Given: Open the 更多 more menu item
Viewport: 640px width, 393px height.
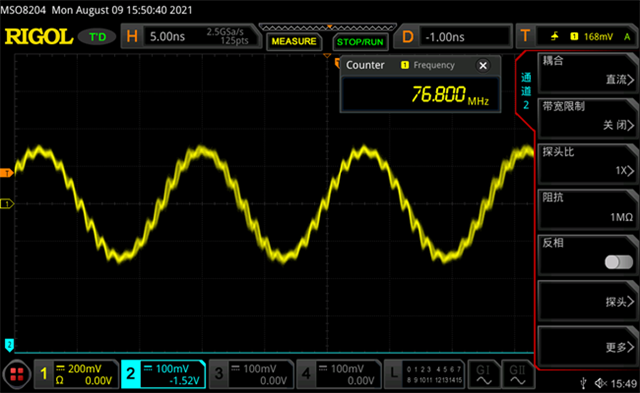Looking at the screenshot, I should (588, 346).
